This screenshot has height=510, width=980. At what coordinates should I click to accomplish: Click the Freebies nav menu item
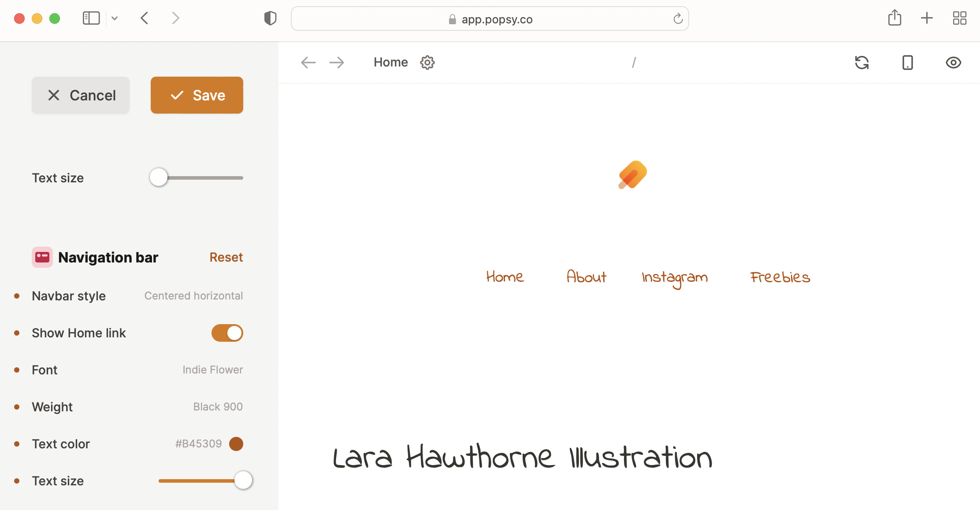point(780,277)
